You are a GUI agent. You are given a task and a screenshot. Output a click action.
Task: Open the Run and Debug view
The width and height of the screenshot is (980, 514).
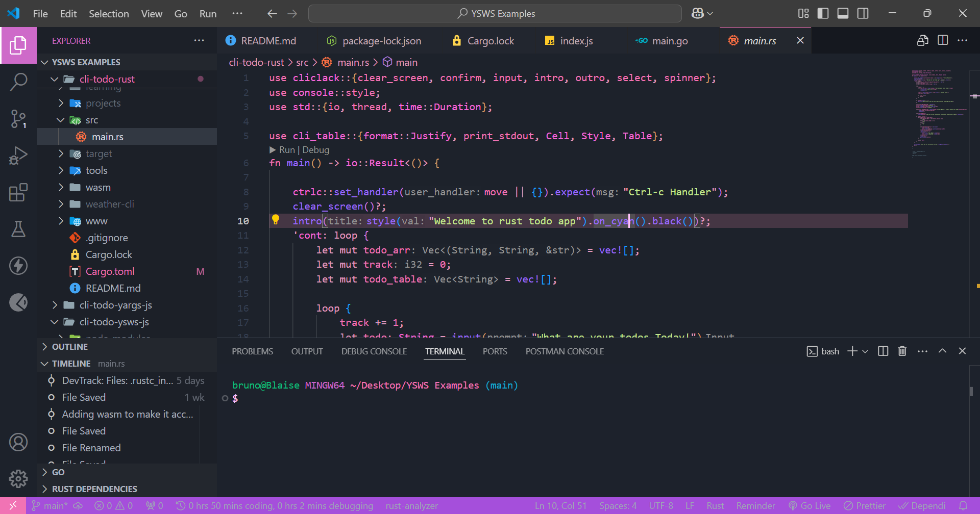(x=18, y=156)
